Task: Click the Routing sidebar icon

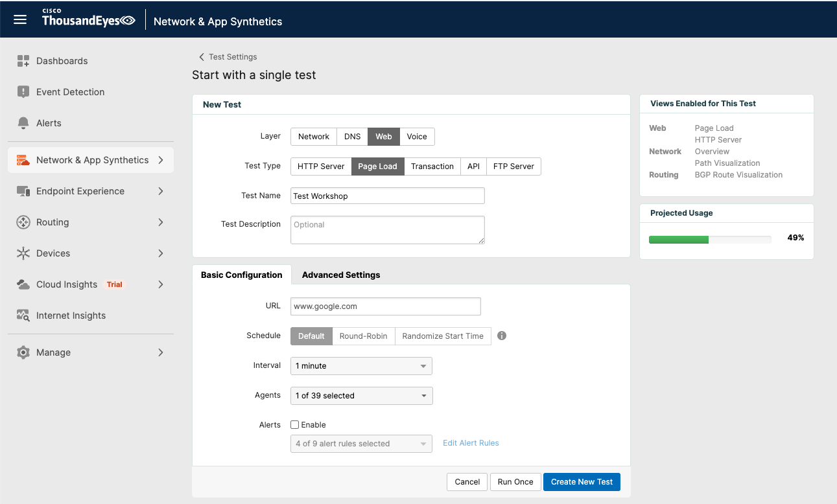Action: coord(23,222)
